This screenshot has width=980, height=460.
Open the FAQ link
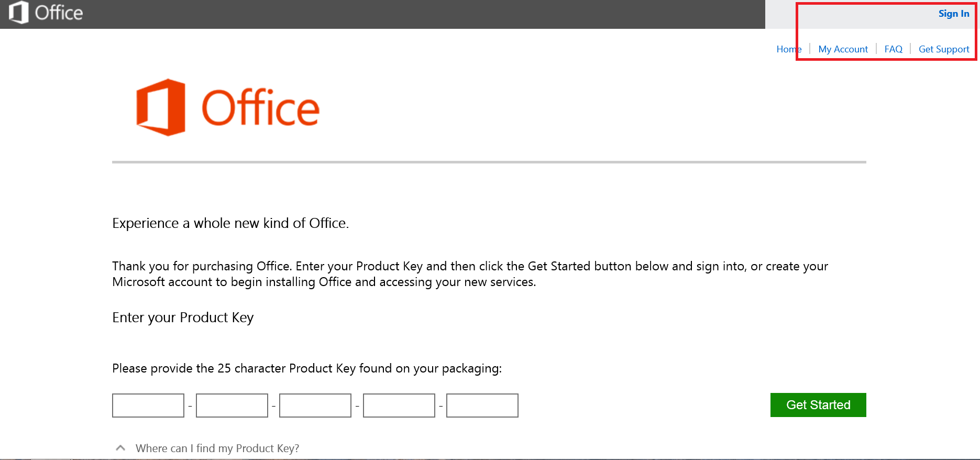click(893, 49)
